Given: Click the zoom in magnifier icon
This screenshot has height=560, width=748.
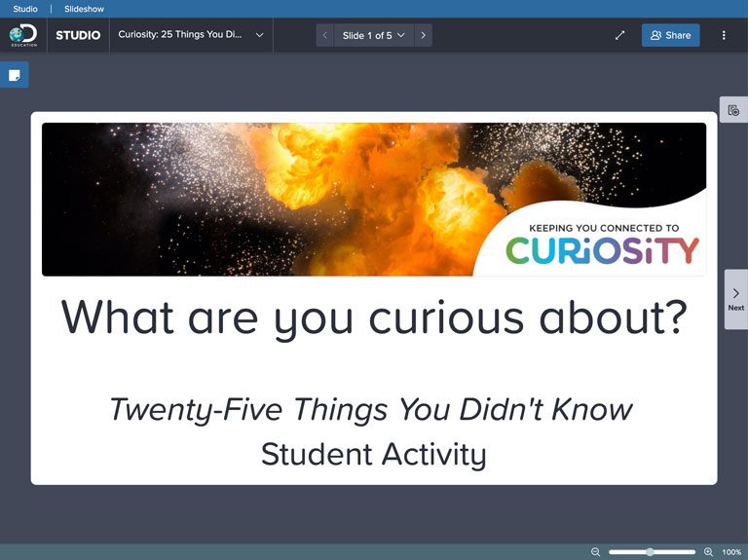Looking at the screenshot, I should 708,552.
